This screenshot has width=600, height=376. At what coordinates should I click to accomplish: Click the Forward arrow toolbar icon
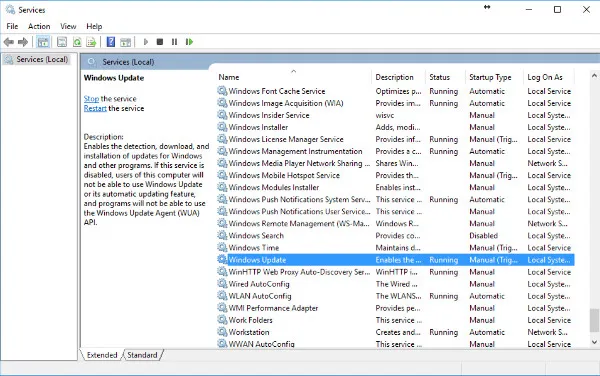point(23,42)
